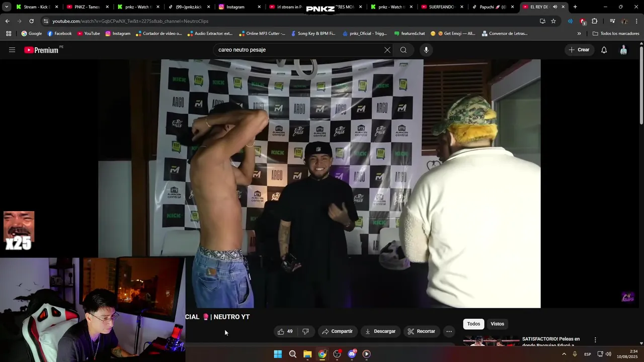The width and height of the screenshot is (644, 362).
Task: Open the Facebook bookmark
Action: [59, 34]
